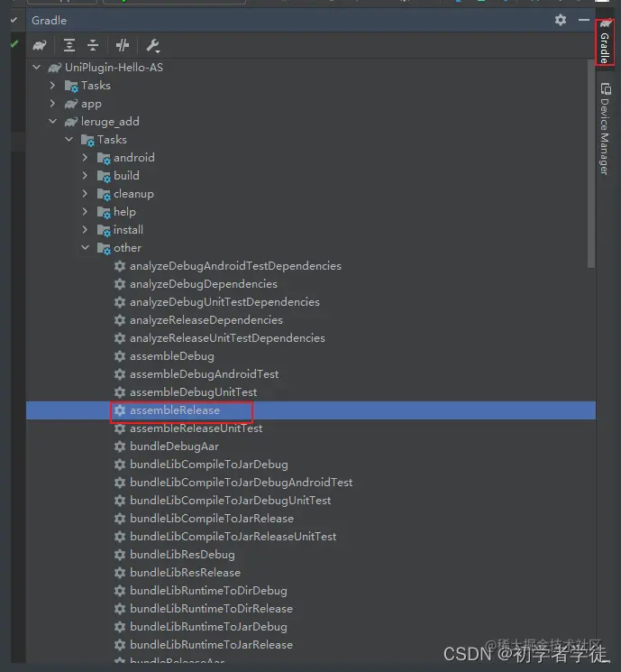Click the build folder icon
The width and height of the screenshot is (621, 672).
(104, 176)
